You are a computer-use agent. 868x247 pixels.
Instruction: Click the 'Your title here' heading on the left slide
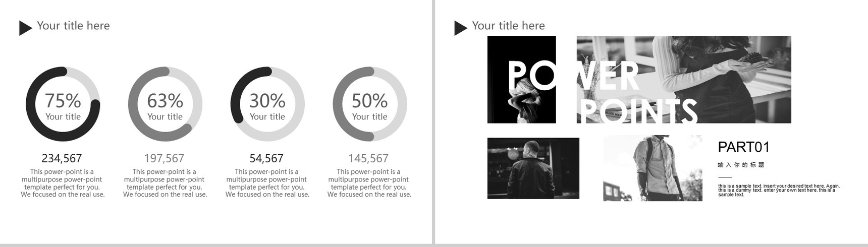[73, 26]
